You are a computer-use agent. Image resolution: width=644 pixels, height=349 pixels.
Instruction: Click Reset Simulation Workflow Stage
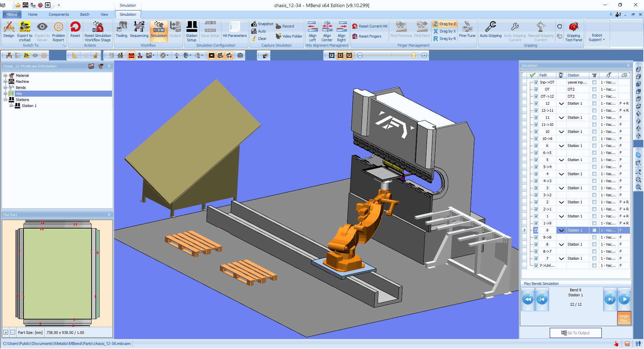click(97, 31)
